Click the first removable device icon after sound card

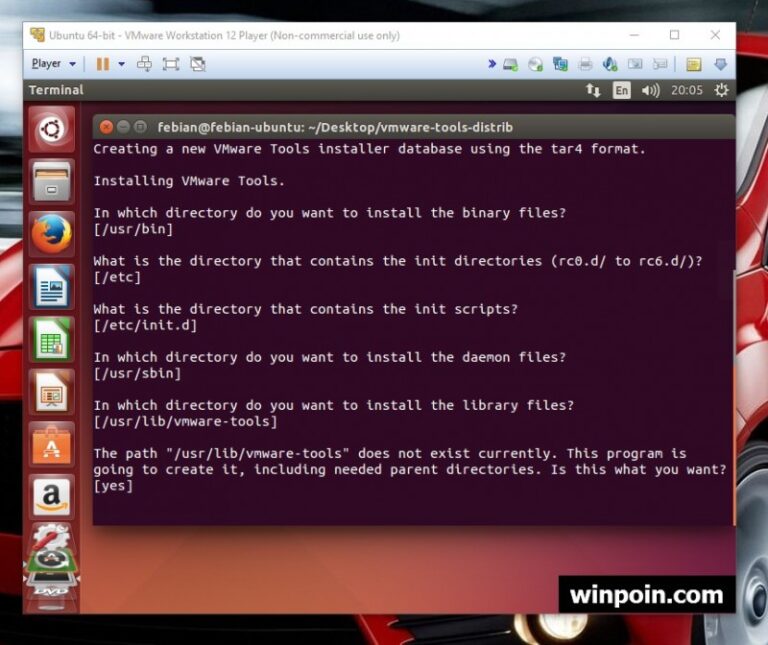(x=635, y=64)
